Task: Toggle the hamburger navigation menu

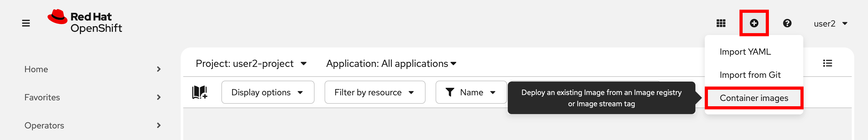Action: [26, 23]
